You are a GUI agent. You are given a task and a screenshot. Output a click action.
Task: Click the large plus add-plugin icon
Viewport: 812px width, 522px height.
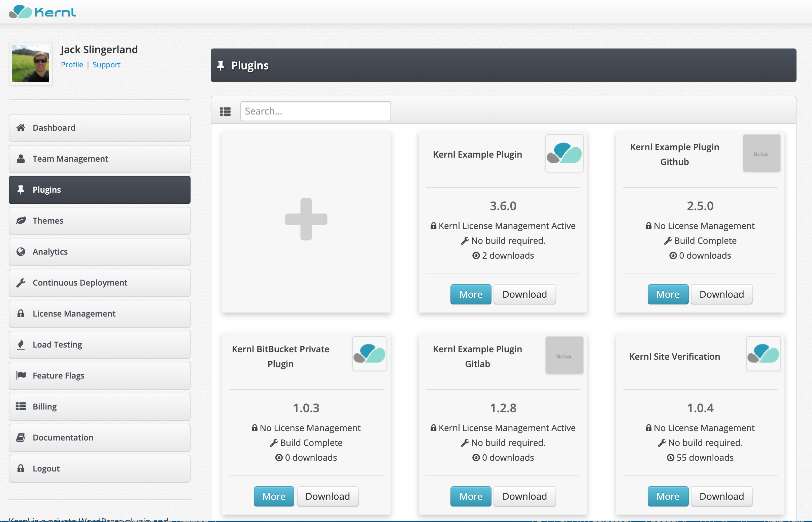pyautogui.click(x=306, y=219)
